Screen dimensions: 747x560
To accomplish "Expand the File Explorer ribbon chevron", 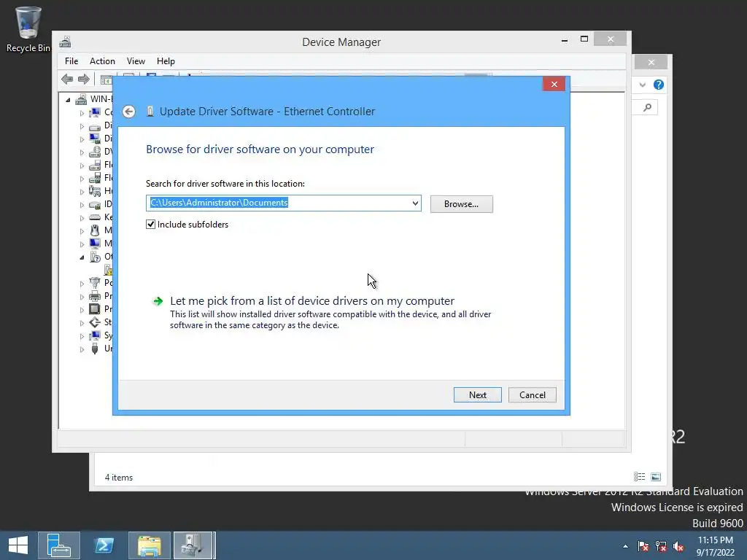I will tap(642, 85).
